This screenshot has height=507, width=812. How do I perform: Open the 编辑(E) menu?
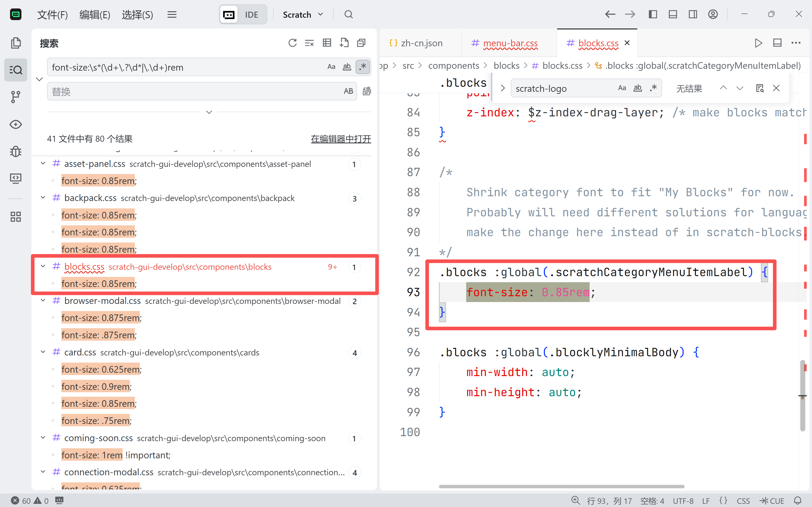95,15
